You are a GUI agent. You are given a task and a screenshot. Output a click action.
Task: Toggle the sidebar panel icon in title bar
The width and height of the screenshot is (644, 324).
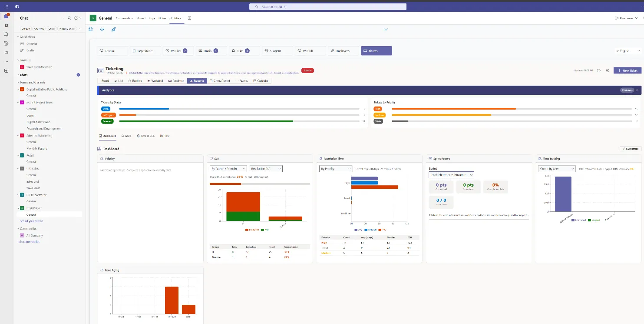pos(17,7)
